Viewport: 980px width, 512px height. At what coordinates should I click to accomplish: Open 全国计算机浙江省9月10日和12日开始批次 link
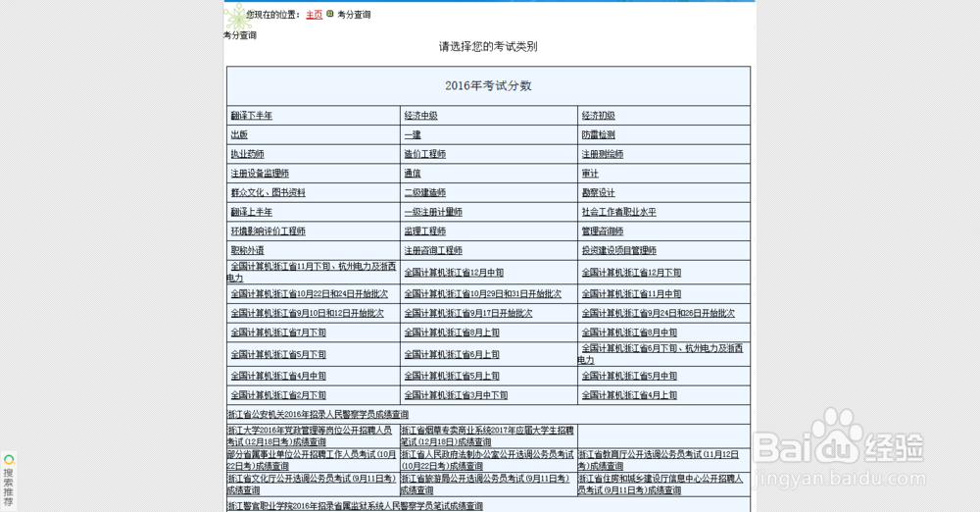[x=308, y=314]
